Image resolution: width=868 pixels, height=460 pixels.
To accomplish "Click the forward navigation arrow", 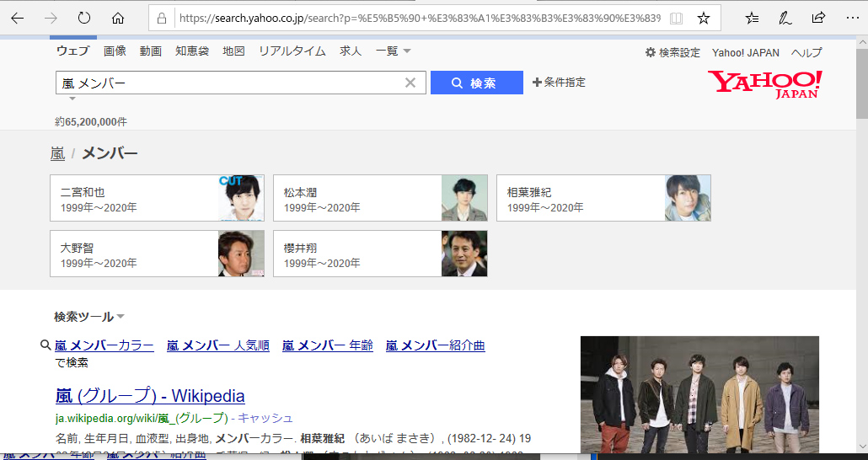I will [51, 19].
